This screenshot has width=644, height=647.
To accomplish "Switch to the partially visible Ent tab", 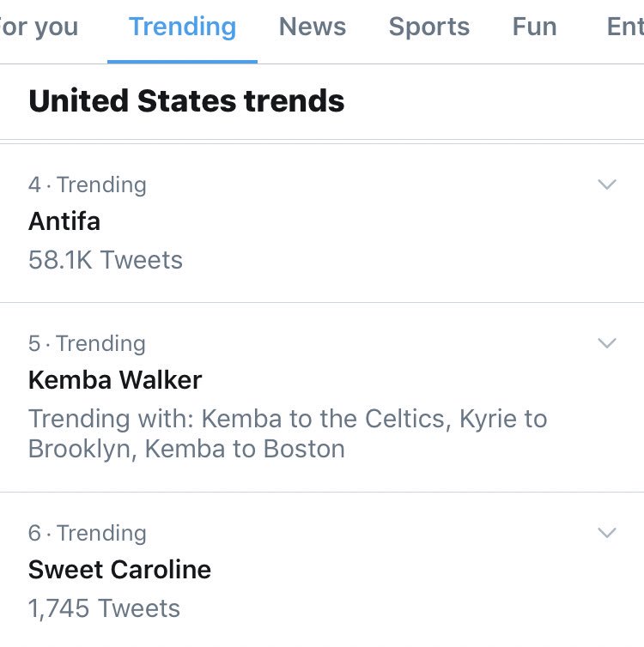I will point(624,27).
